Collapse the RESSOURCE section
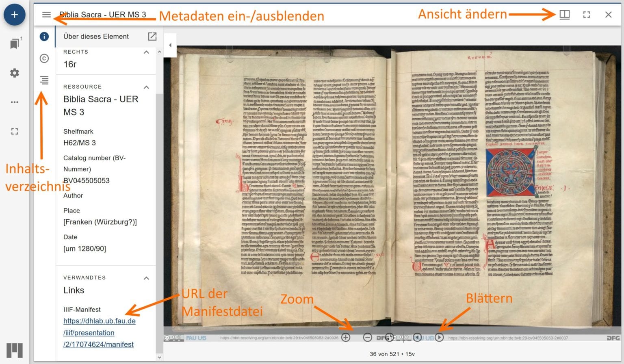Image resolution: width=624 pixels, height=364 pixels. (x=146, y=87)
